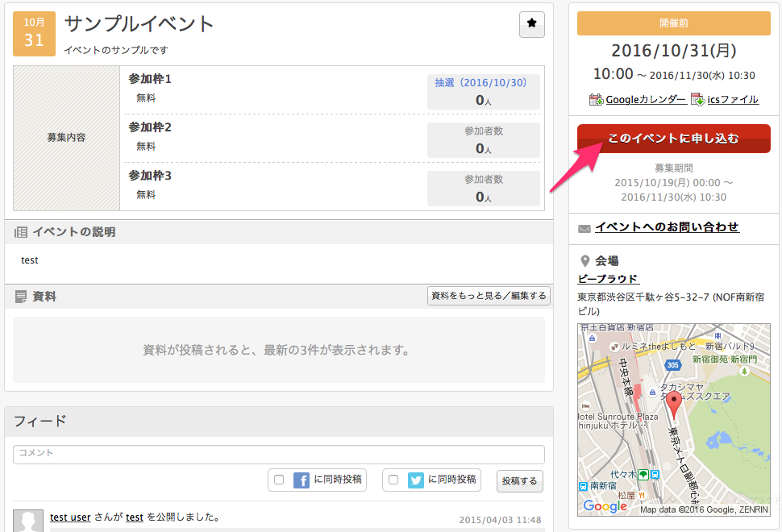Click the Facebook icon in the post options
Screen dimensions: 782x532
click(301, 480)
